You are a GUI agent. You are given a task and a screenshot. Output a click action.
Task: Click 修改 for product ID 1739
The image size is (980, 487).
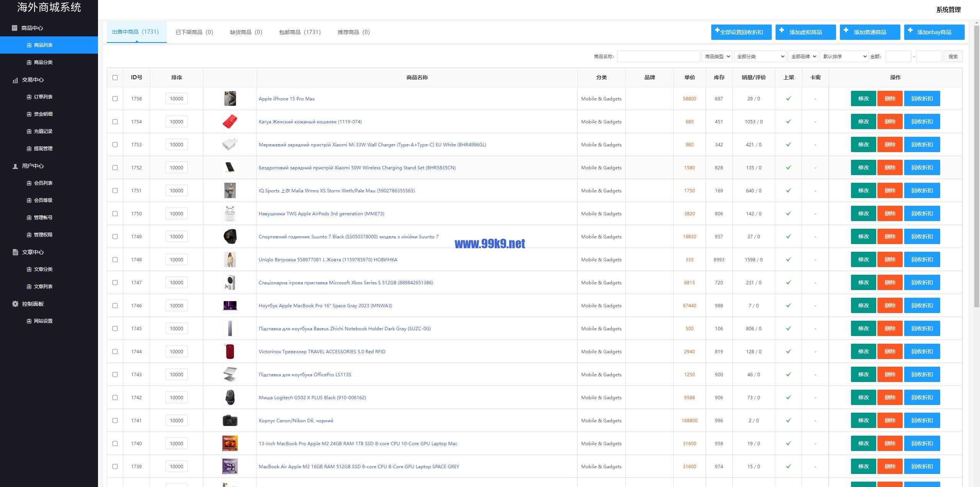tap(863, 466)
